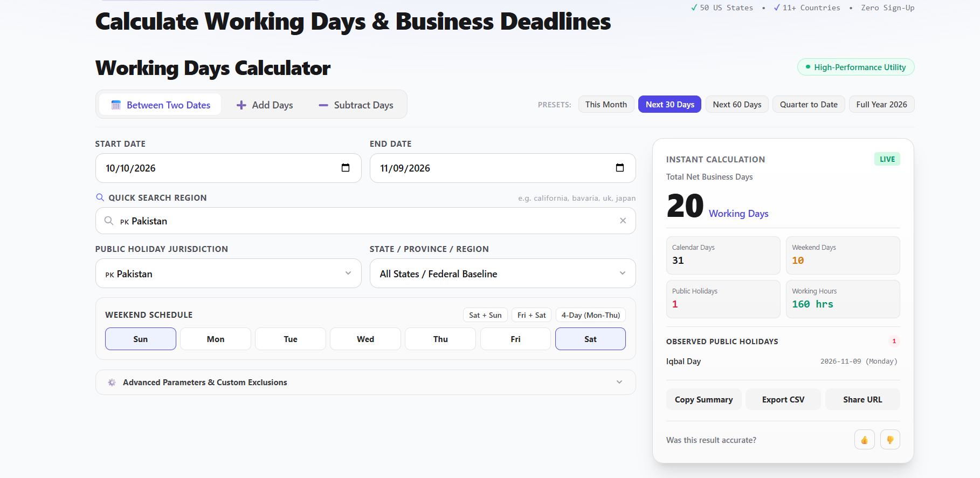Click the calendar icon on Between Two Dates
980x478 pixels.
(x=116, y=105)
